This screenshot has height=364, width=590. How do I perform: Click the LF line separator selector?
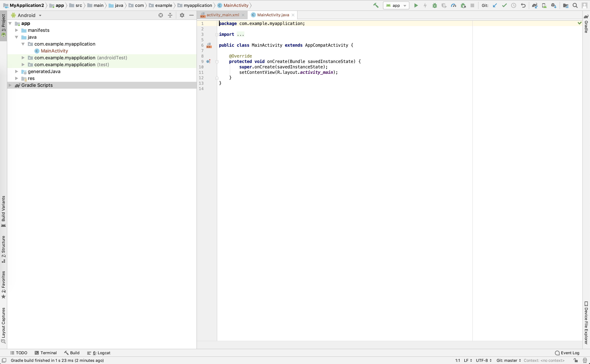point(468,360)
